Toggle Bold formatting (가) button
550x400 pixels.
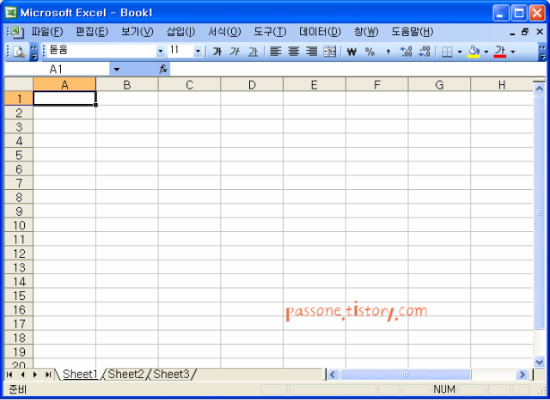click(217, 52)
